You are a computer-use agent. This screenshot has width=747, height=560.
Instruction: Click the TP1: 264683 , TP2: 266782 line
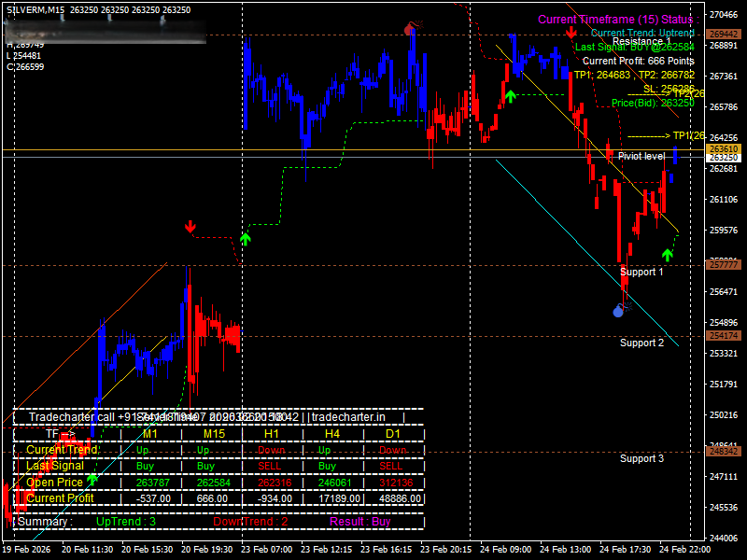pyautogui.click(x=634, y=75)
